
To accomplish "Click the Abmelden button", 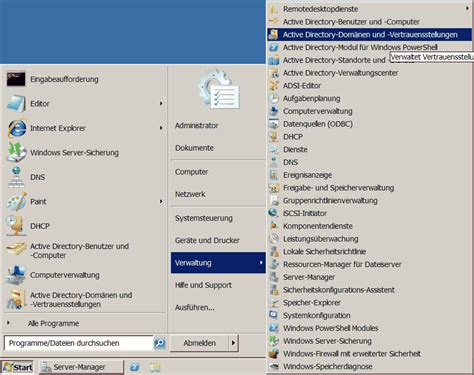I will click(199, 343).
